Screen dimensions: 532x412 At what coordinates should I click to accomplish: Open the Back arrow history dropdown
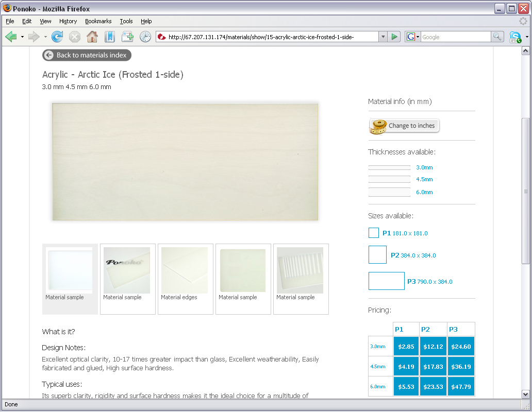tap(22, 37)
